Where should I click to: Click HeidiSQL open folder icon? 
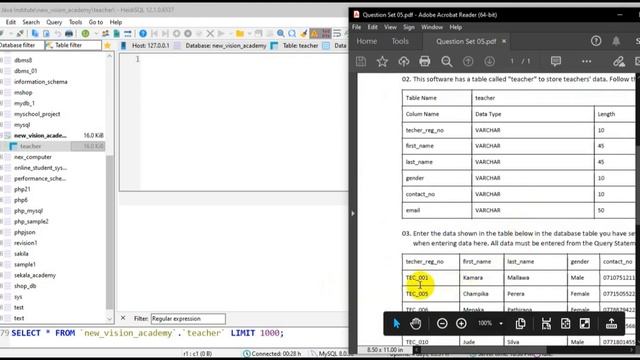pos(240,33)
